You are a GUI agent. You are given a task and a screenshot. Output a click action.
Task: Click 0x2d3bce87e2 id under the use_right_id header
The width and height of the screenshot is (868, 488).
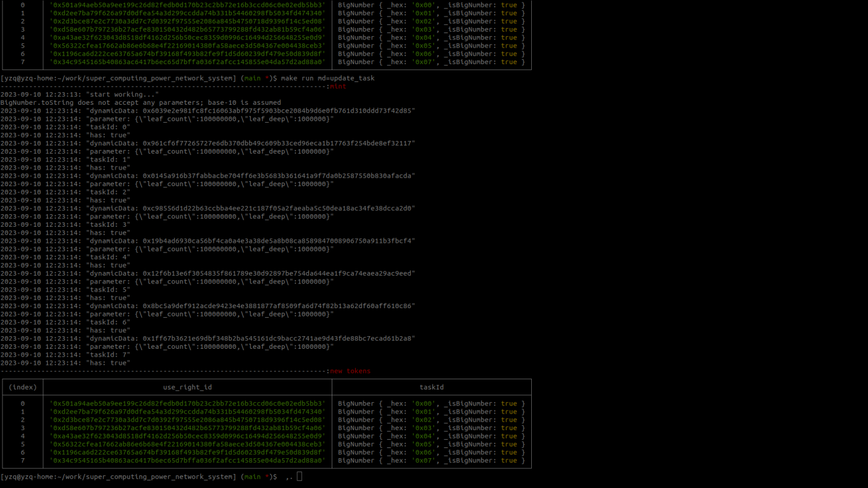(187, 420)
